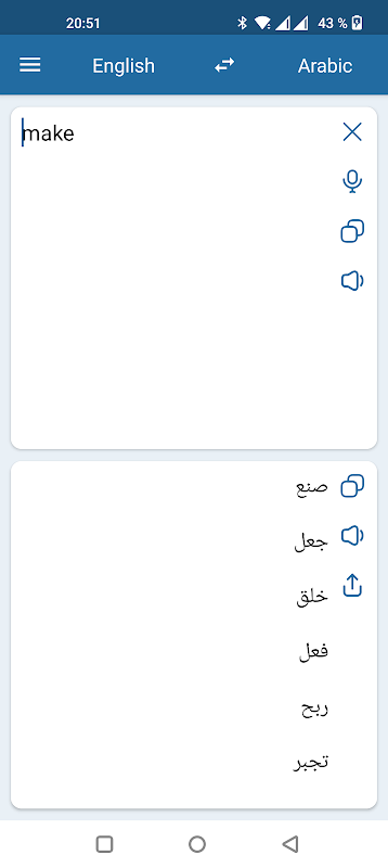The height and width of the screenshot is (868, 388).
Task: Open the hamburger navigation menu
Action: (x=30, y=65)
